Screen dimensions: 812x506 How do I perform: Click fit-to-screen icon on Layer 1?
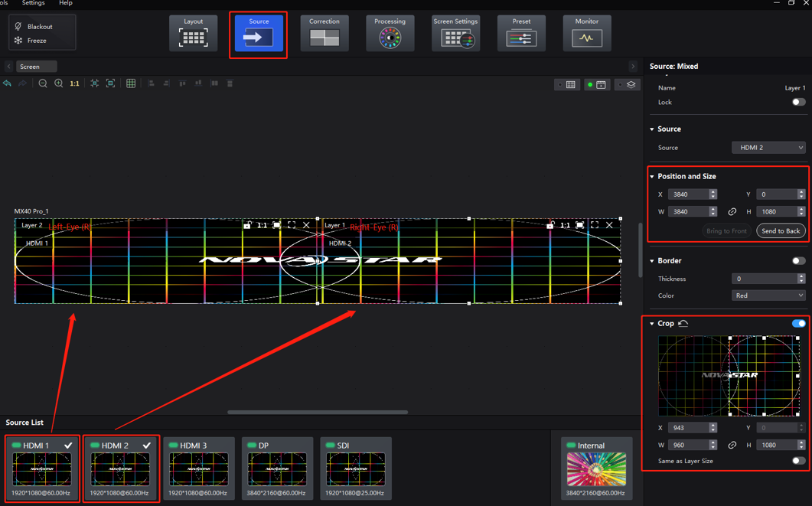[x=580, y=225]
